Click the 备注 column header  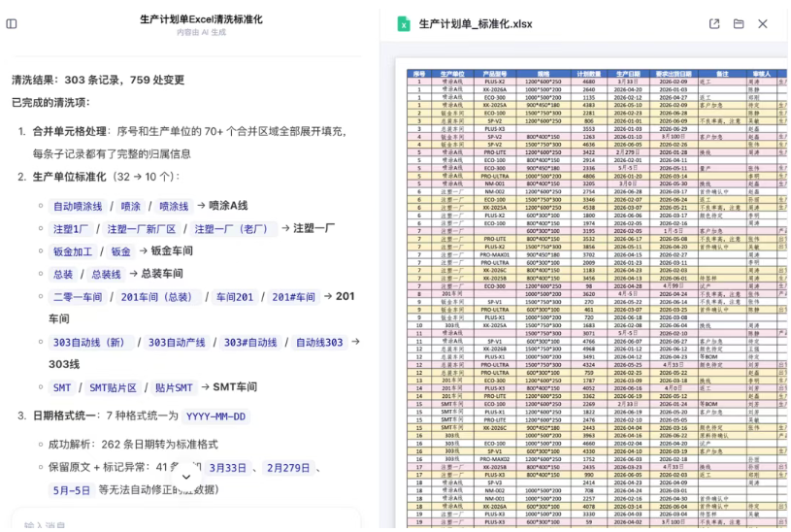pyautogui.click(x=722, y=74)
